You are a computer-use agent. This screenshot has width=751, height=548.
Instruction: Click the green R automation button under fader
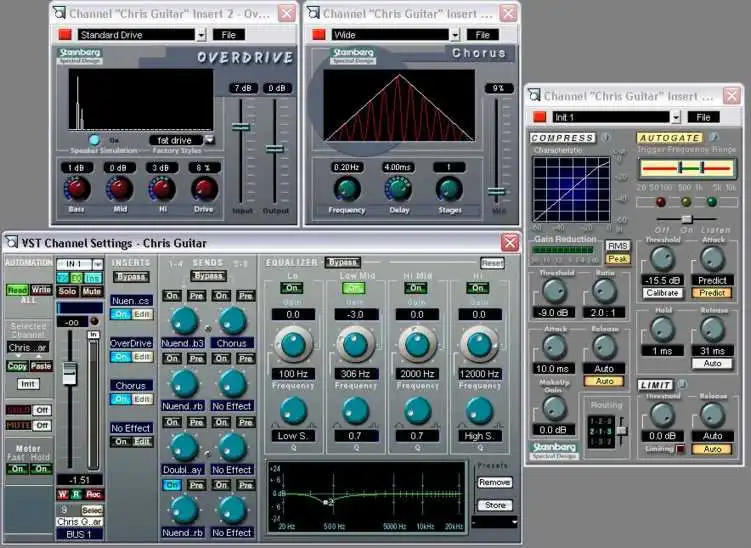pyautogui.click(x=76, y=494)
